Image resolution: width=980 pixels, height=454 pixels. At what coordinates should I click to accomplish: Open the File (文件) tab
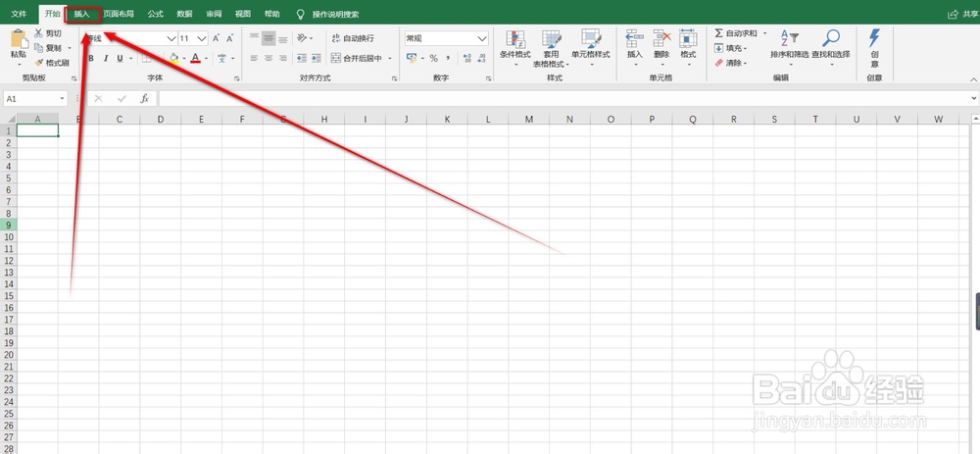(19, 14)
